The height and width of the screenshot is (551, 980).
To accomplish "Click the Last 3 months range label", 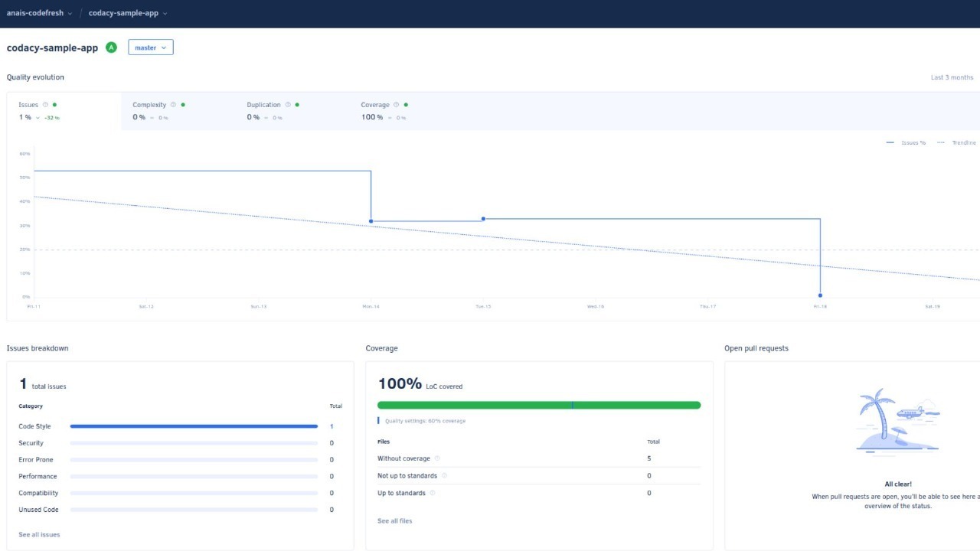I will [x=952, y=77].
